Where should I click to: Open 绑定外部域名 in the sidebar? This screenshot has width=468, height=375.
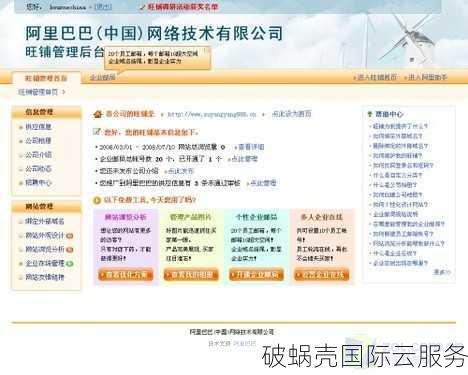[45, 221]
